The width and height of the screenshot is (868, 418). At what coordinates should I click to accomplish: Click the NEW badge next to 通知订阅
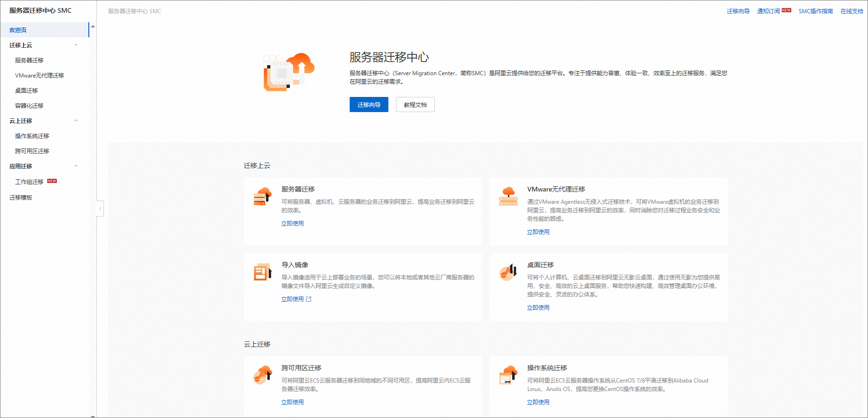pyautogui.click(x=787, y=10)
